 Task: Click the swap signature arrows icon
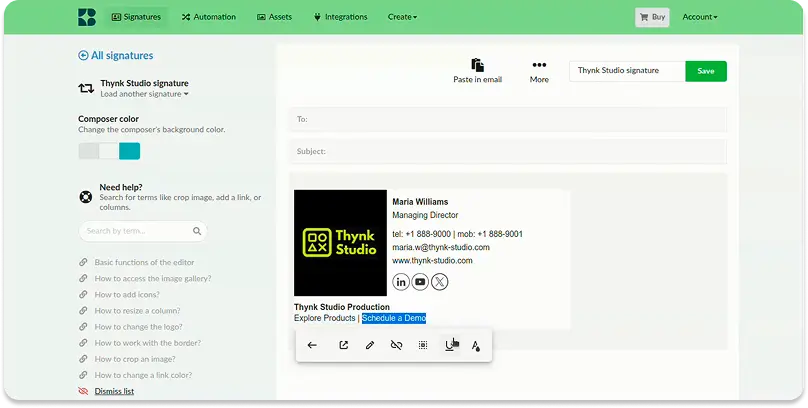86,88
